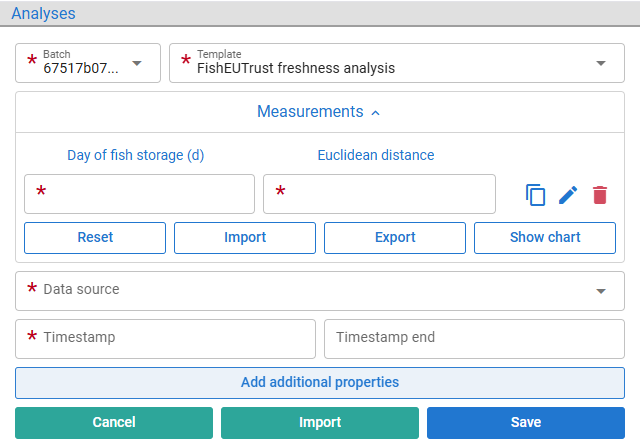Save the analysis
The width and height of the screenshot is (640, 445).
526,423
